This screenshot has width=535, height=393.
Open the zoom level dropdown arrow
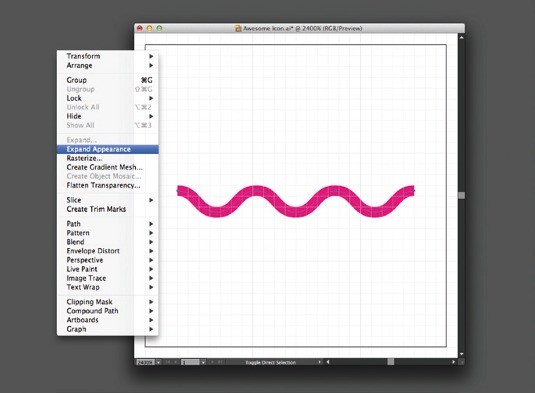(x=158, y=362)
